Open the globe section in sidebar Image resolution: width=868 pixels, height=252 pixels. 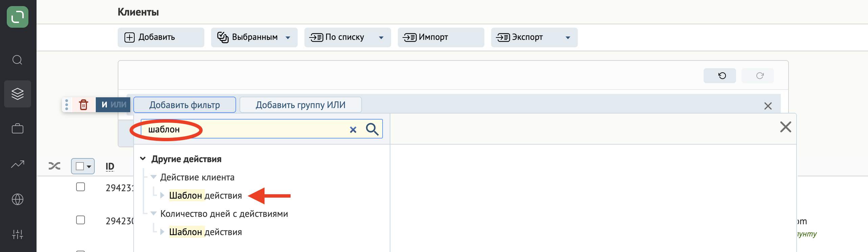coord(18,199)
